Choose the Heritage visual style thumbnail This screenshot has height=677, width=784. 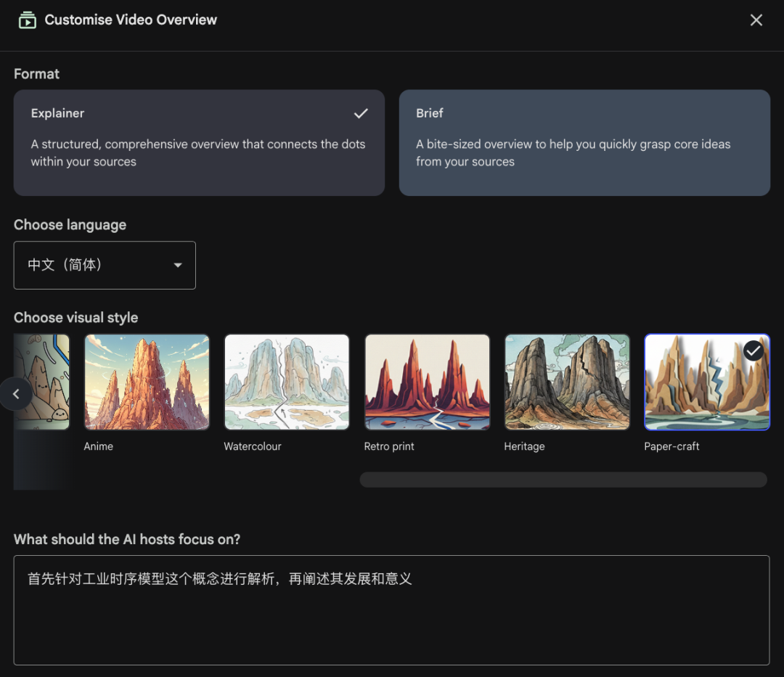[x=567, y=382]
